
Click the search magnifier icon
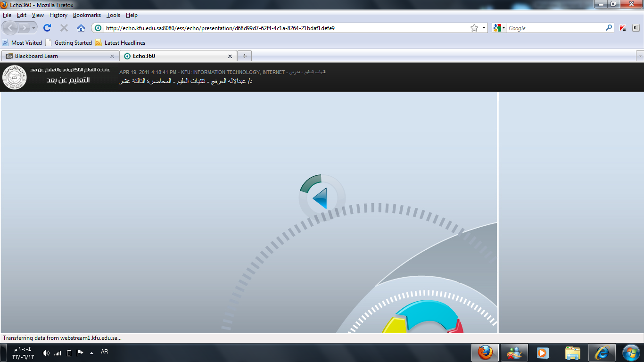point(609,28)
